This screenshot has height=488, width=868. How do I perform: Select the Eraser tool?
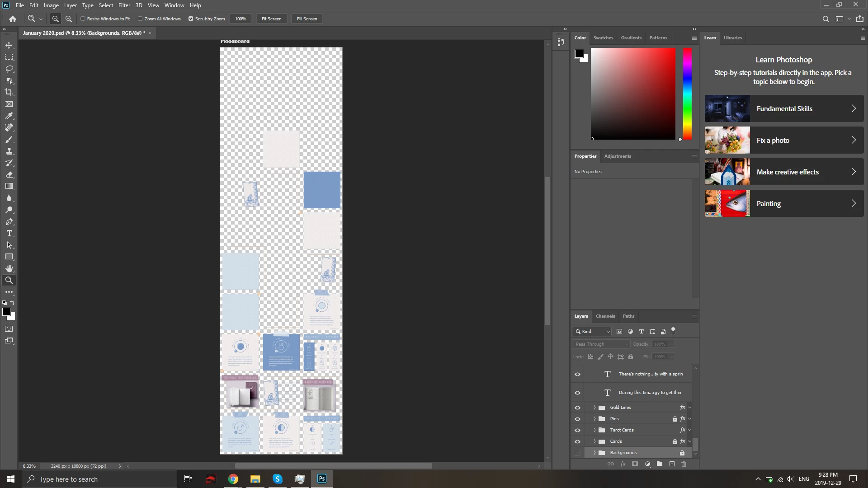[x=9, y=174]
